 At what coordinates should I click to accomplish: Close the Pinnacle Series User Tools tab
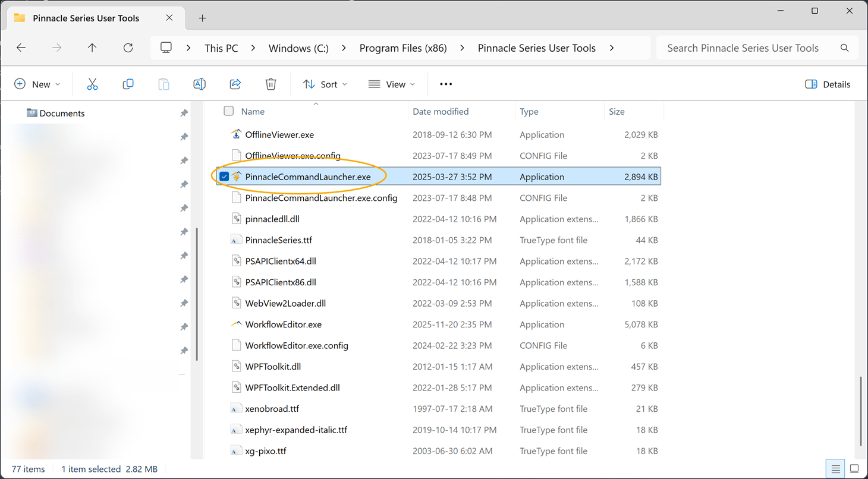[x=169, y=18]
